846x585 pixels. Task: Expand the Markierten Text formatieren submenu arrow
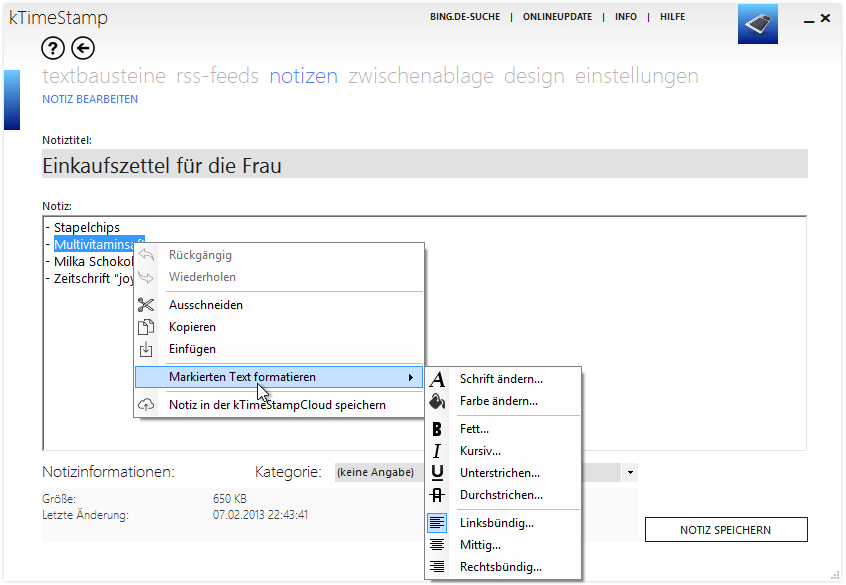pos(411,377)
